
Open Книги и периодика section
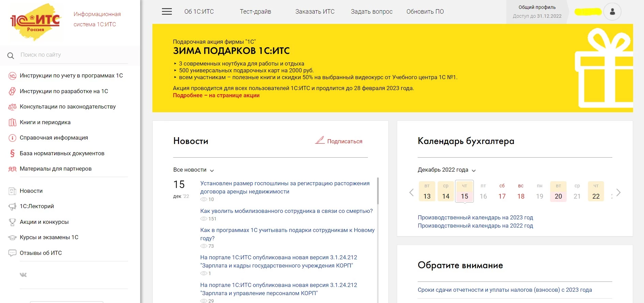coord(45,122)
